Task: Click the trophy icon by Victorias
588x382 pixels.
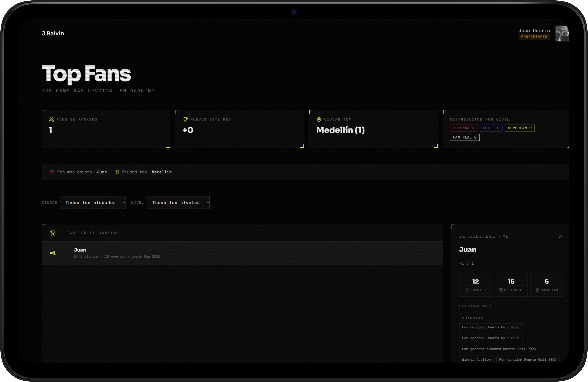Action: 501,290
